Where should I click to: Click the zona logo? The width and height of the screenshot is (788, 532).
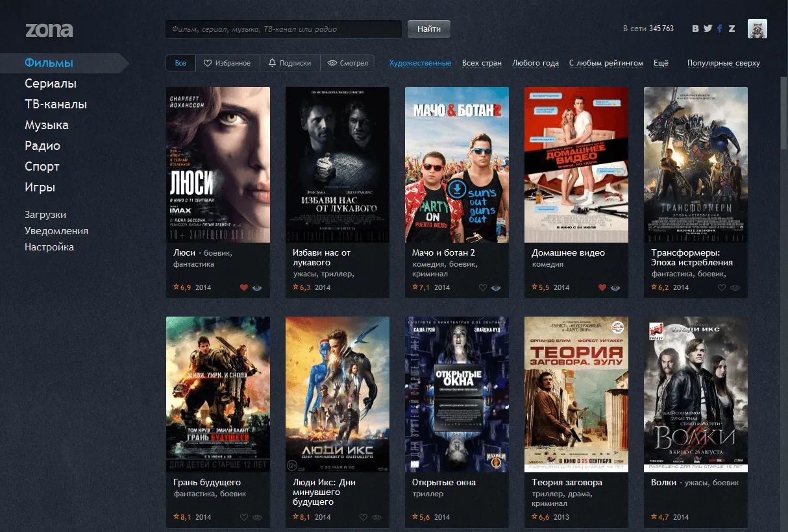49,30
